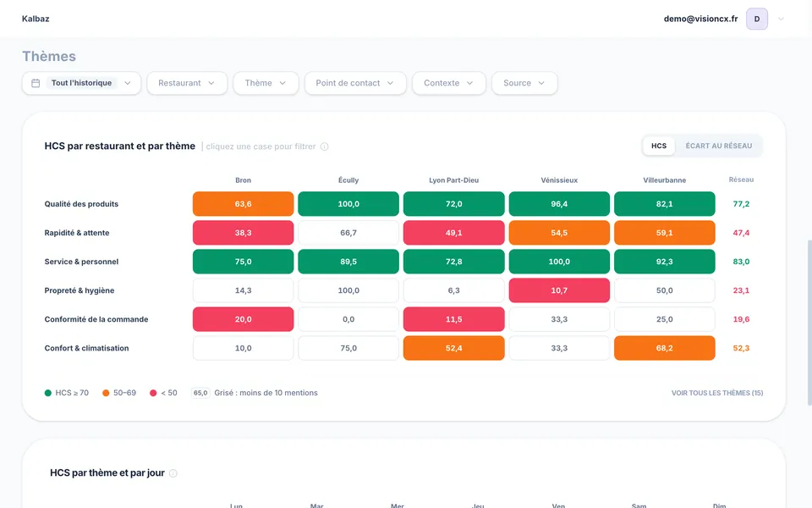Click the vertical page scrollbar
Screen dimensions: 812x508
(809, 323)
